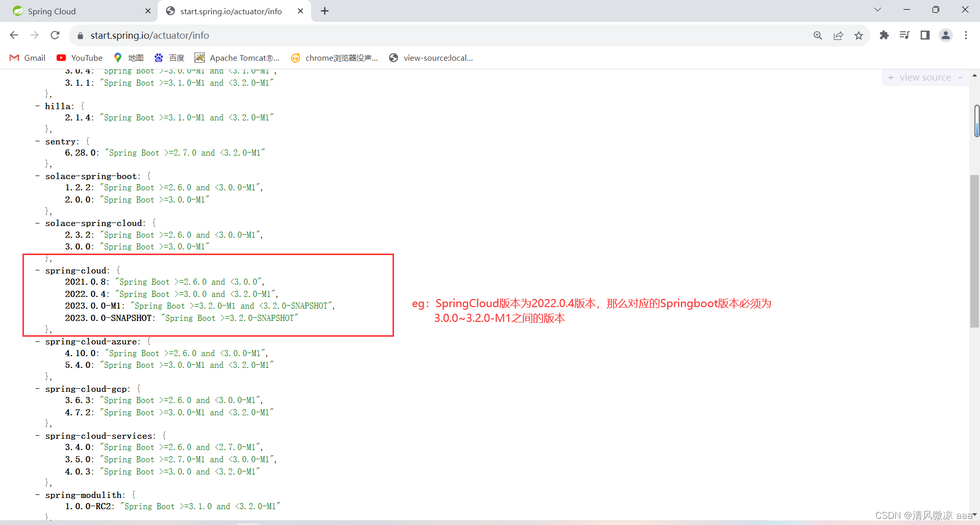This screenshot has width=980, height=525.
Task: Click the spring-cloud-gcp 4.7.2 key
Action: coord(78,412)
